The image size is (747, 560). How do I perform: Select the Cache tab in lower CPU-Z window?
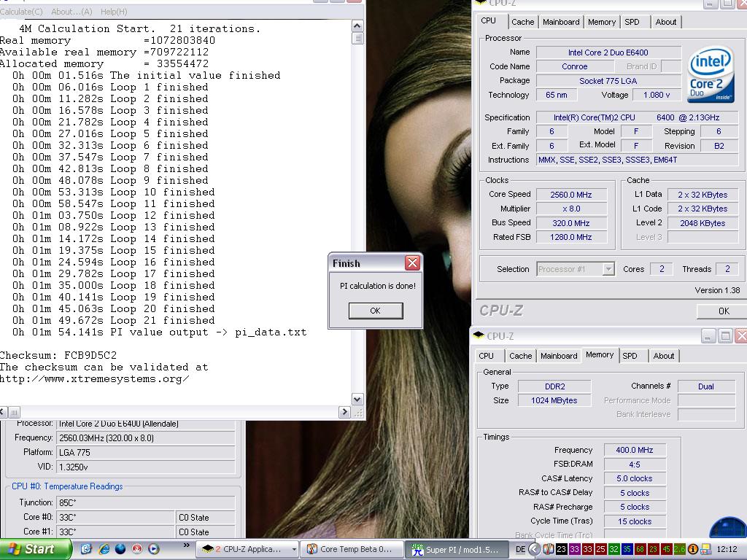pos(520,356)
